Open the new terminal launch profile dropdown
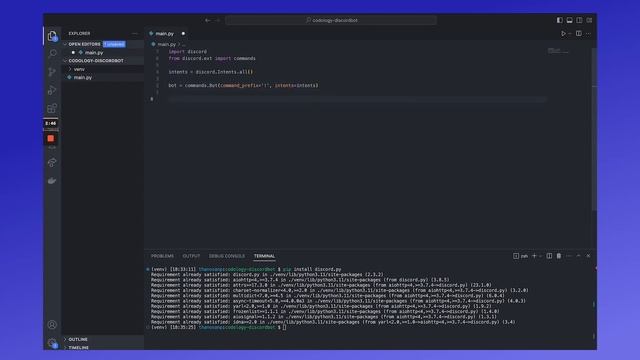 540,256
